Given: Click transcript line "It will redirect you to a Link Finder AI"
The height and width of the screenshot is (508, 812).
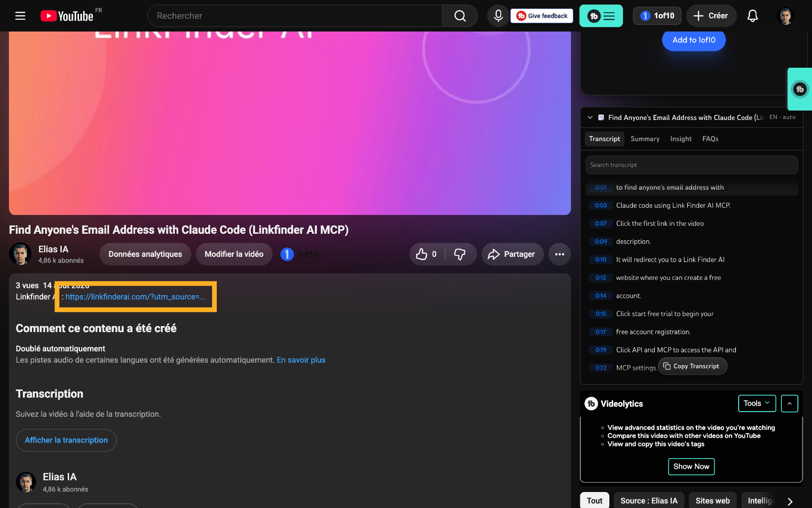Looking at the screenshot, I should click(x=670, y=260).
